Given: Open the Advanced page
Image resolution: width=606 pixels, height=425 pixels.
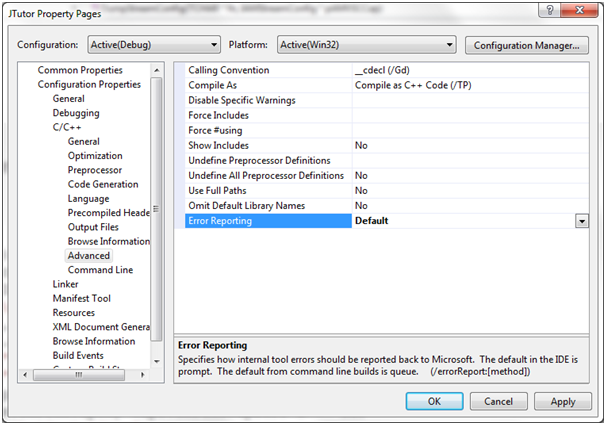Looking at the screenshot, I should [x=89, y=256].
